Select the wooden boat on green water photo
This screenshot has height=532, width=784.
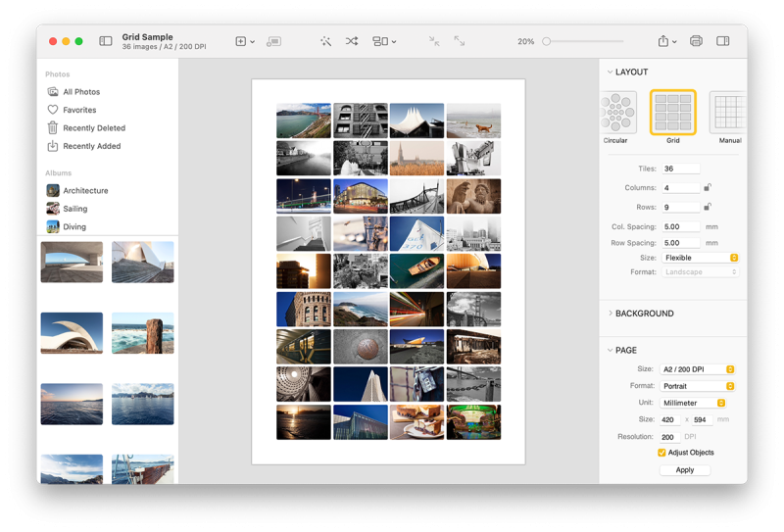(417, 271)
